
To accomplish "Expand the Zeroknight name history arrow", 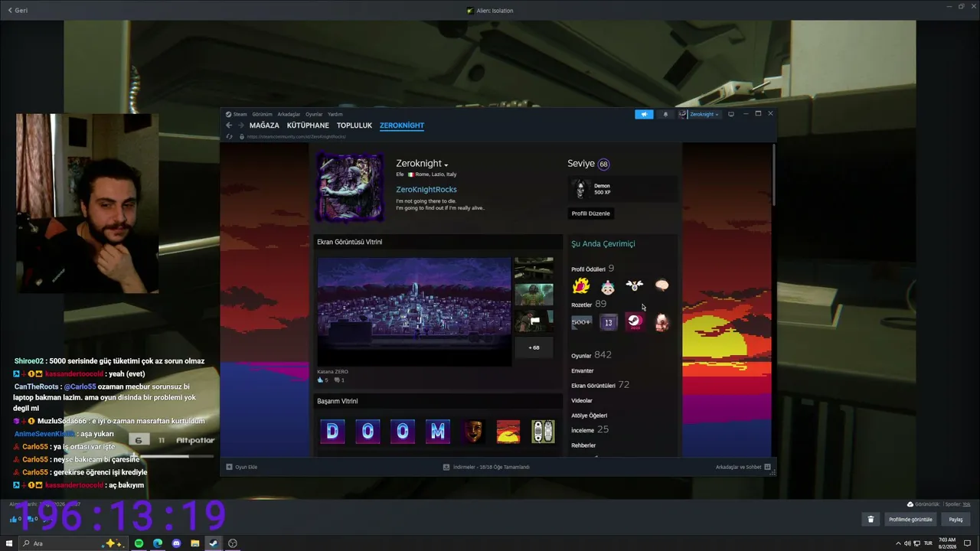I will click(446, 165).
